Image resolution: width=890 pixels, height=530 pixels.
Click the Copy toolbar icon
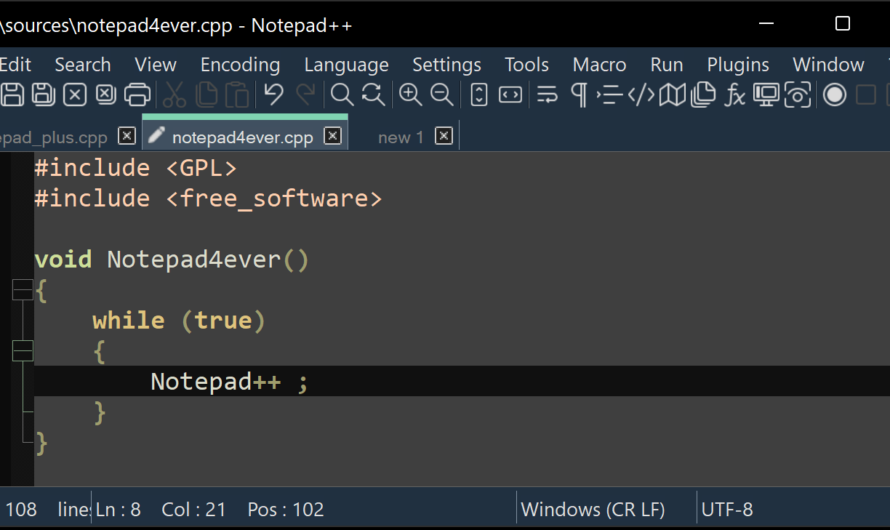click(206, 95)
